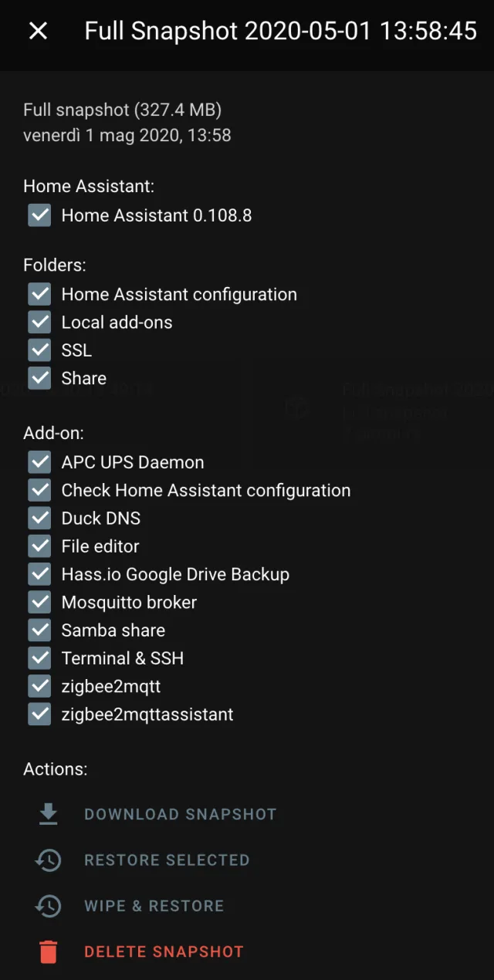Uncheck the APC UPS Daemon add-on

coord(39,462)
